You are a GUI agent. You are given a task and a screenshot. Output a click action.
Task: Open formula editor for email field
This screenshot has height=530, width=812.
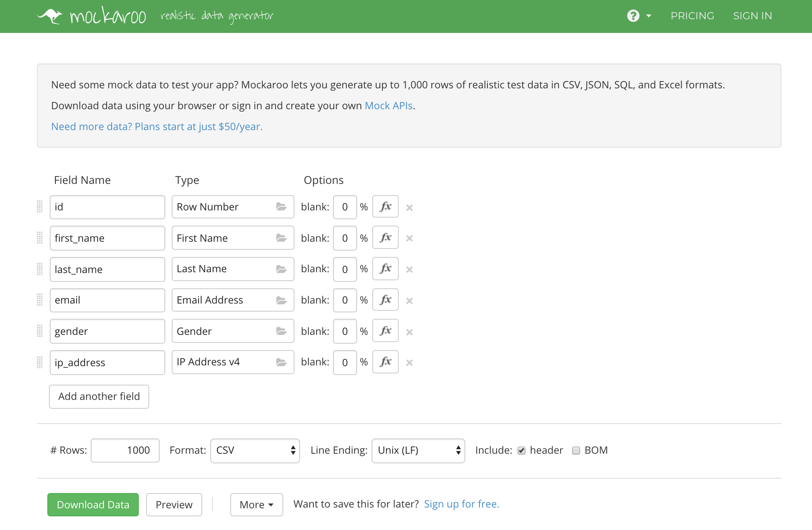click(x=385, y=300)
